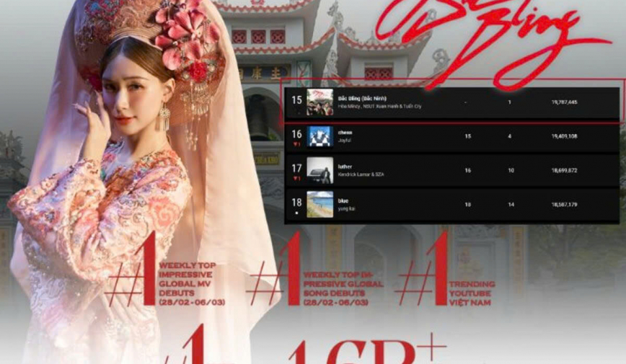
Task: Click previous position 18 in the blue row
Action: [467, 205]
